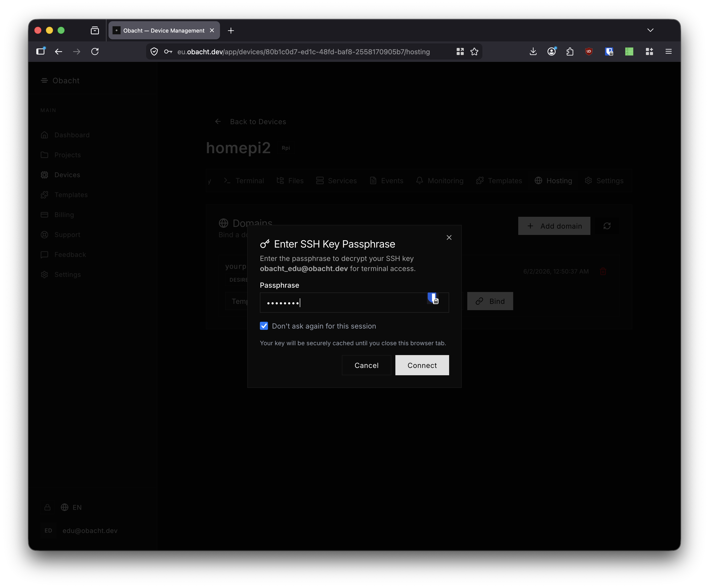This screenshot has width=709, height=588.
Task: Open Templates in the sidebar
Action: click(64, 195)
